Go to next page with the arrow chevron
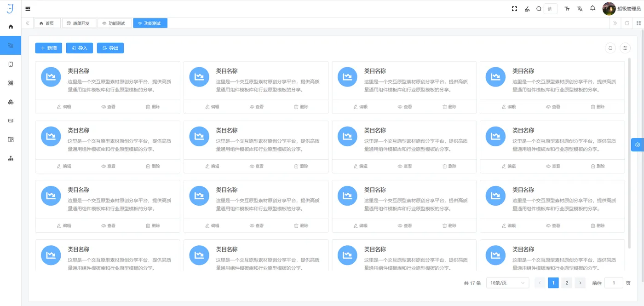 pos(580,283)
